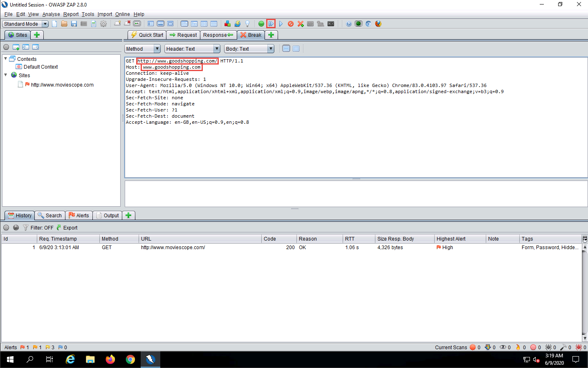588x368 pixels.
Task: Click export context icon in Sites panel
Action: pyautogui.click(x=36, y=47)
